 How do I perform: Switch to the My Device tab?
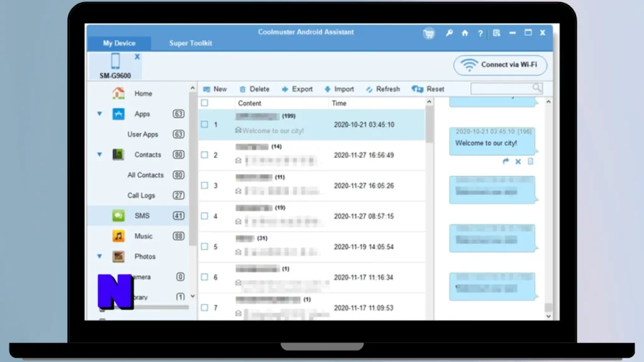coord(119,43)
